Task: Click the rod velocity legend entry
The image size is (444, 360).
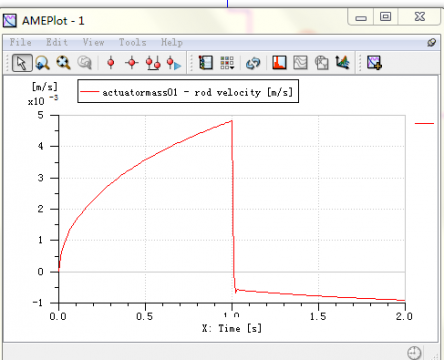Action: 188,91
